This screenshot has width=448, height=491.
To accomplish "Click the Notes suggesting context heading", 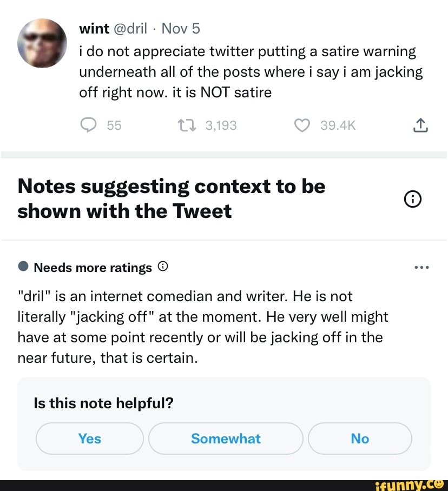I will (171, 198).
